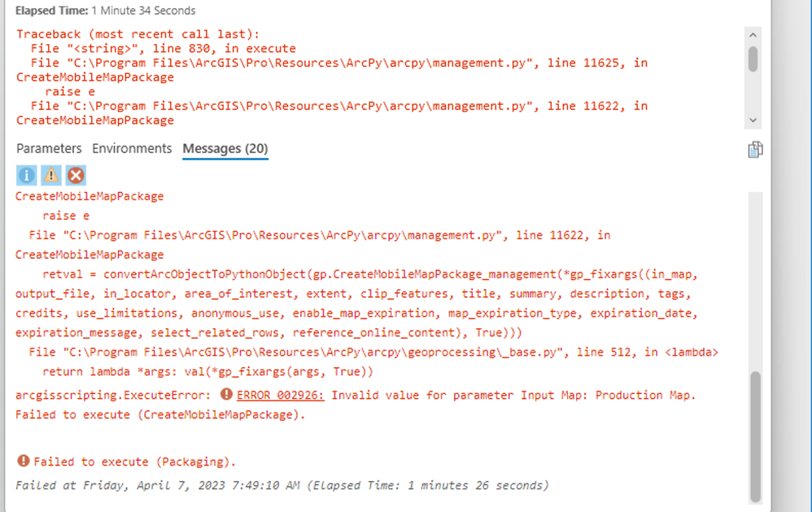812x512 pixels.
Task: Click the 'return lambda *args' code line
Action: click(x=207, y=372)
